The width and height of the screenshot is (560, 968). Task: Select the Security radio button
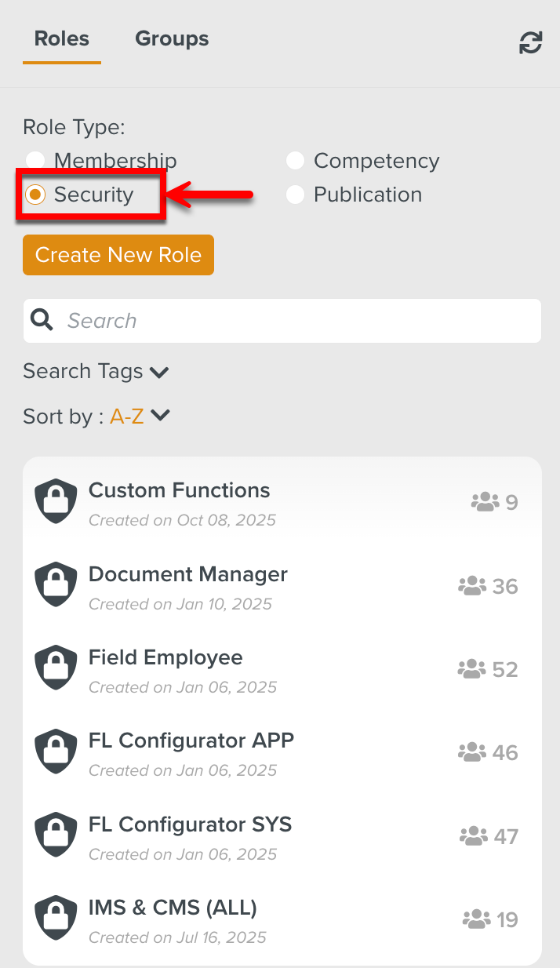[x=35, y=195]
